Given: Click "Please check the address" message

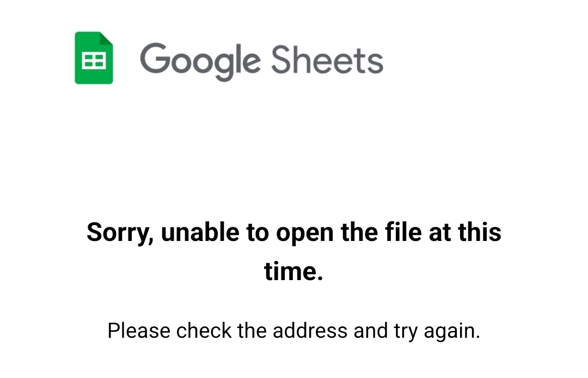Looking at the screenshot, I should [x=294, y=331].
